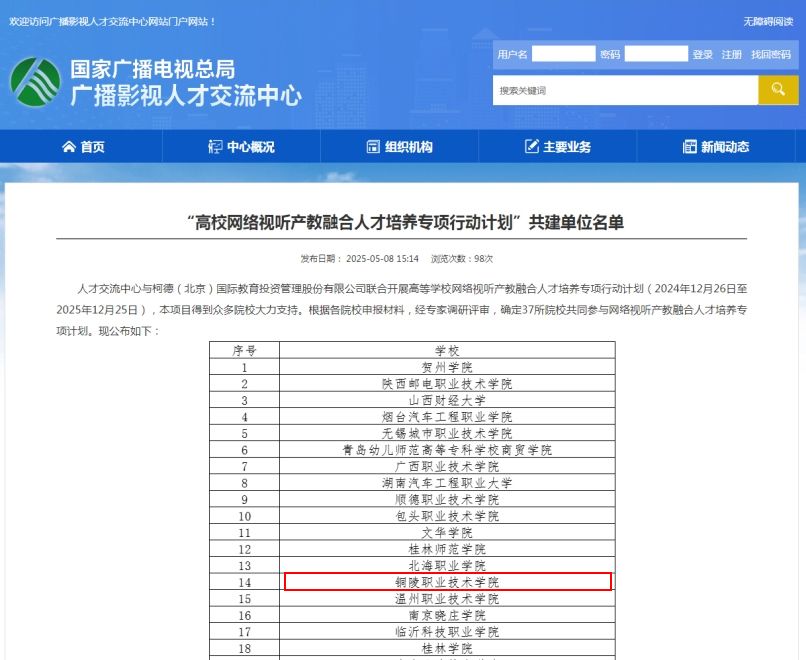Viewport: 806px width, 660px height.
Task: Select the table cell 贺州学院
Action: [x=447, y=367]
